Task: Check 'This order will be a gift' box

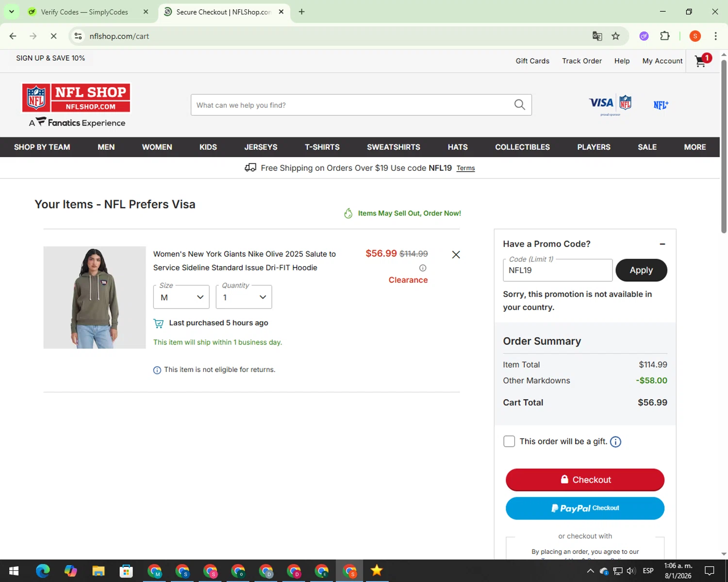Action: pos(509,441)
